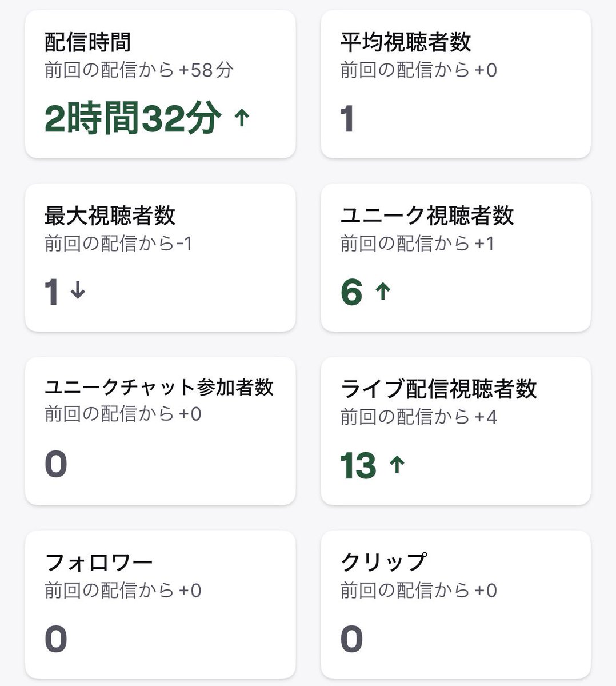Click the 前回の配信から -1 subtitle
The image size is (616, 686).
(x=118, y=244)
